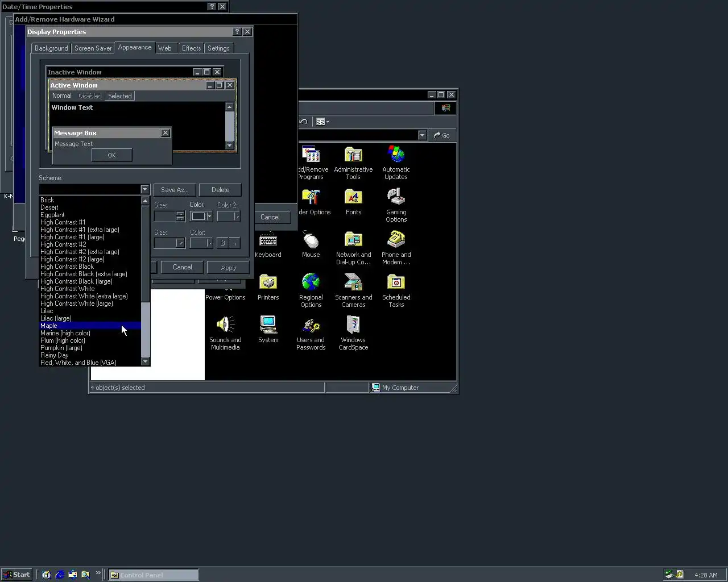Image resolution: width=728 pixels, height=582 pixels.
Task: Launch Outlook Express from Quick Launch
Action: 73,575
